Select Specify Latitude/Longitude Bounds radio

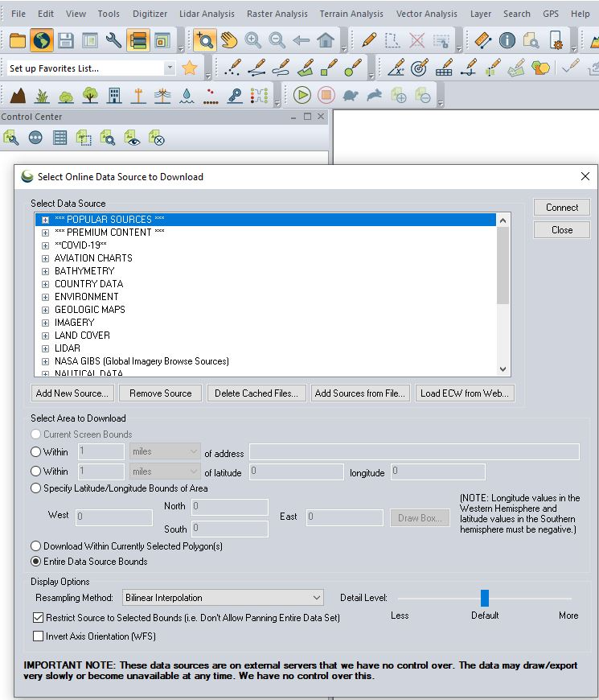point(35,488)
